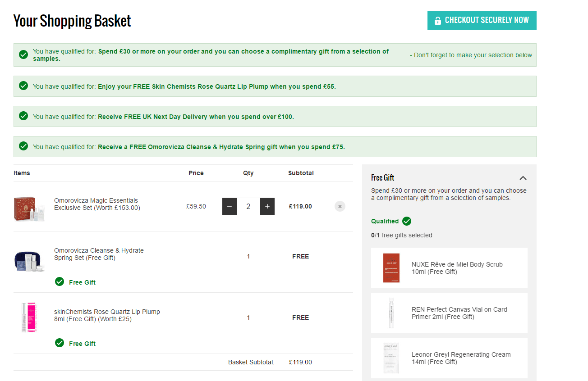Open the Leonor Greyl cream sachet thumbnail
588x381 pixels.
[x=391, y=358]
